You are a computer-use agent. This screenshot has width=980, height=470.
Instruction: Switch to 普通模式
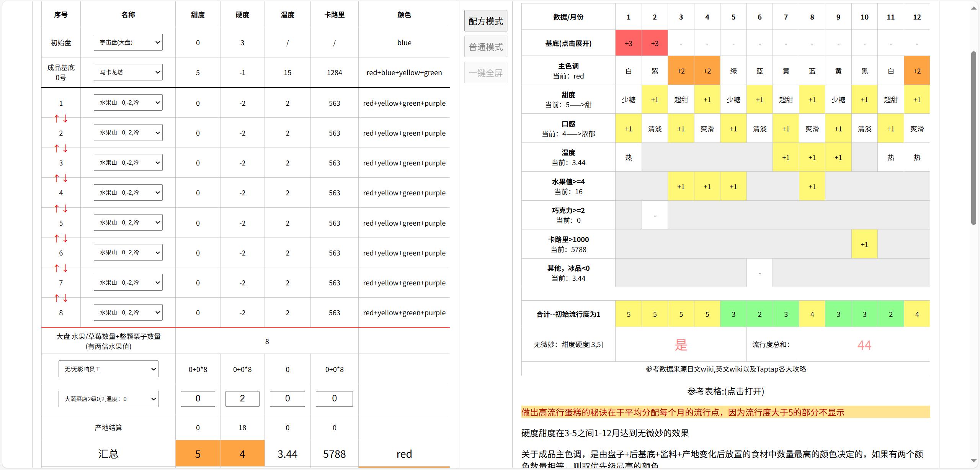tap(486, 47)
